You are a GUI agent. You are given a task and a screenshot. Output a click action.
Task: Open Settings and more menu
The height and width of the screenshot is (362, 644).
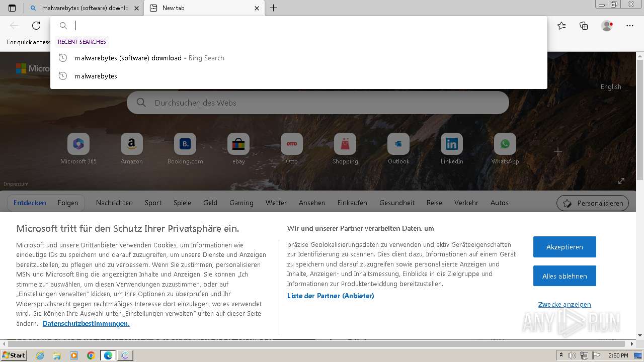[x=630, y=26]
